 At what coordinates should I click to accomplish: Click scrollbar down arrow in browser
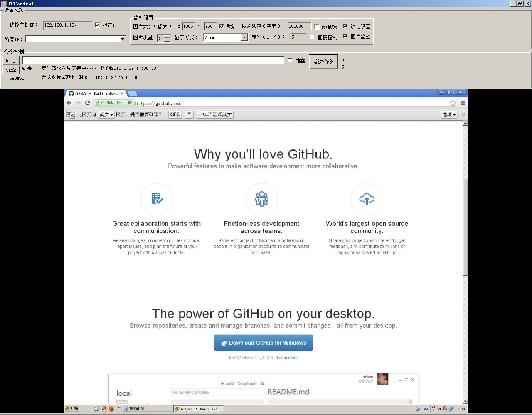coord(465,401)
